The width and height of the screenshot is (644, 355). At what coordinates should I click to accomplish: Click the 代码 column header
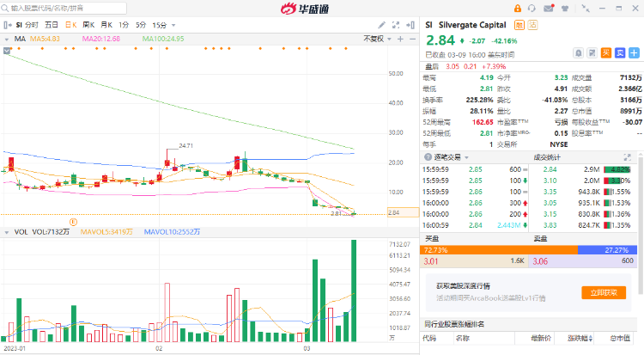pos(429,338)
